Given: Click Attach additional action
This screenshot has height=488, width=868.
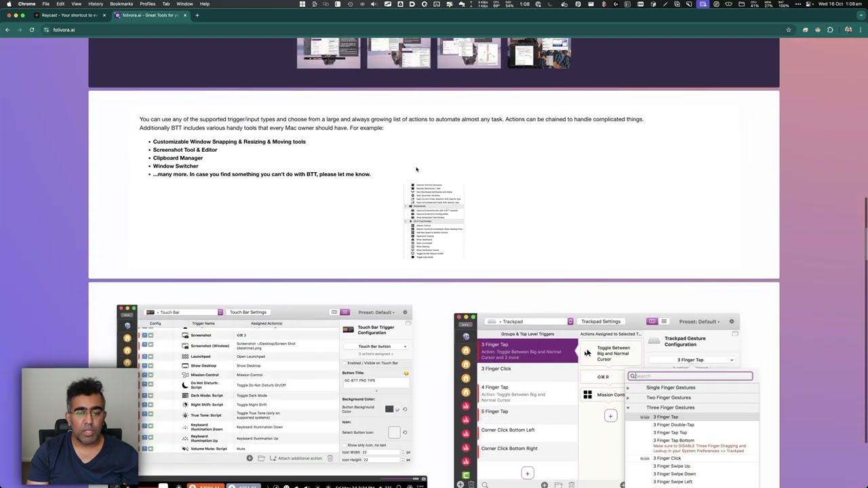Looking at the screenshot, I should point(295,458).
